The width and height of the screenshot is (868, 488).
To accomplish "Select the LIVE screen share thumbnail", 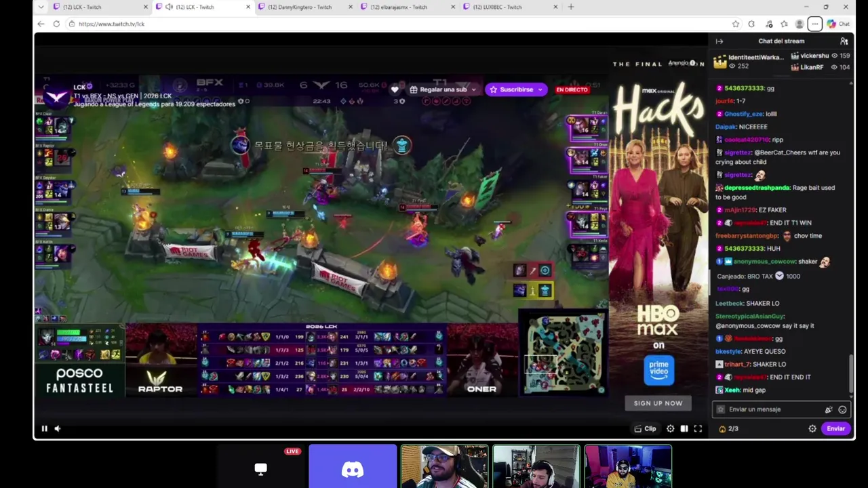I will [260, 466].
